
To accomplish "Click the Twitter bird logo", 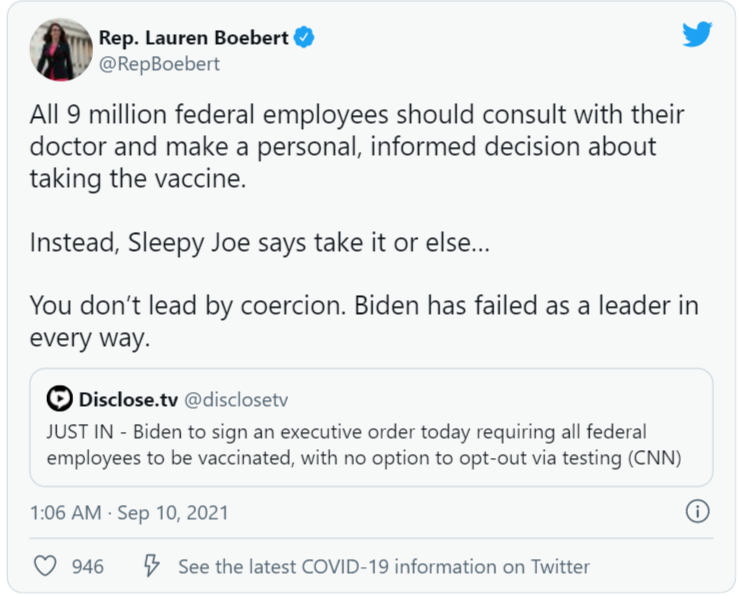I will pos(697,35).
